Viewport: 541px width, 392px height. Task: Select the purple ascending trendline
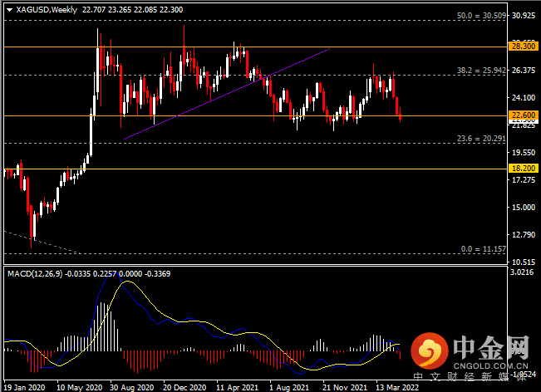coord(227,94)
